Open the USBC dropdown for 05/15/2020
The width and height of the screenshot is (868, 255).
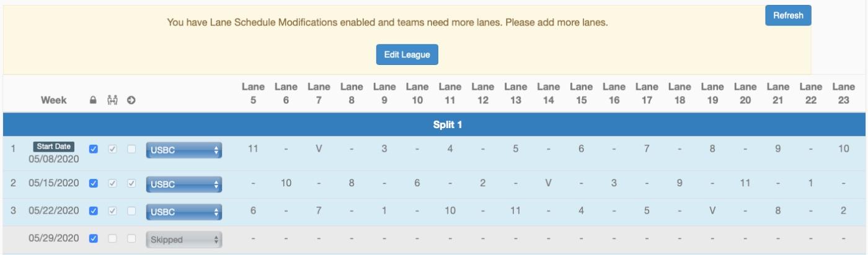pos(184,184)
